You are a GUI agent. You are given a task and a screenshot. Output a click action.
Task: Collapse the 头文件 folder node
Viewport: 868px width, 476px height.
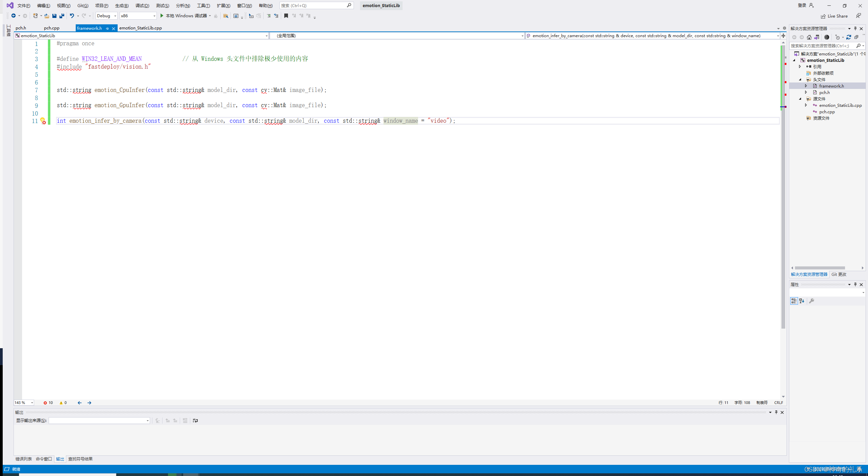point(800,79)
